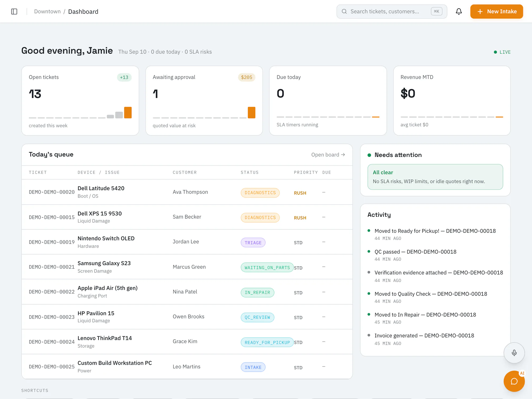532x399 pixels.
Task: Open ticket DEMO-DEMO-00024
Action: click(52, 342)
